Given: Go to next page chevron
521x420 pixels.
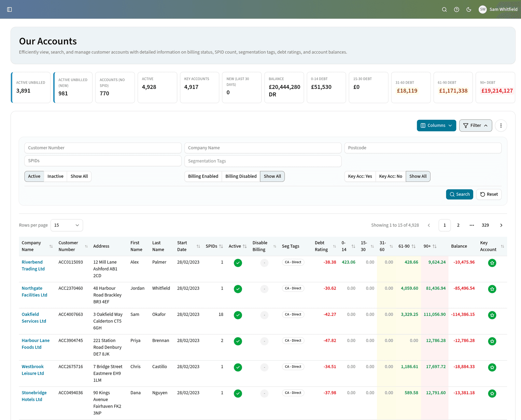Looking at the screenshot, I should [x=501, y=225].
